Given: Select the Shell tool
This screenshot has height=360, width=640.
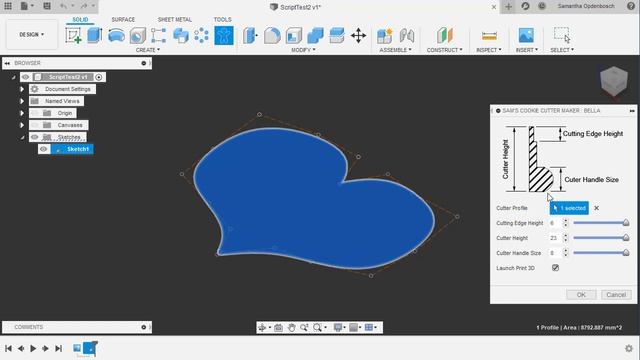Looking at the screenshot, I should tap(294, 36).
